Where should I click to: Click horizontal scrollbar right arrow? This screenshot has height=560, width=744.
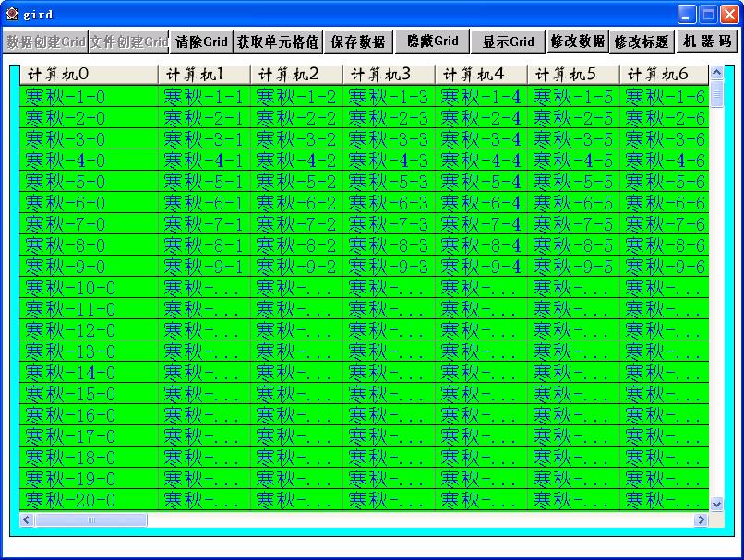point(701,519)
